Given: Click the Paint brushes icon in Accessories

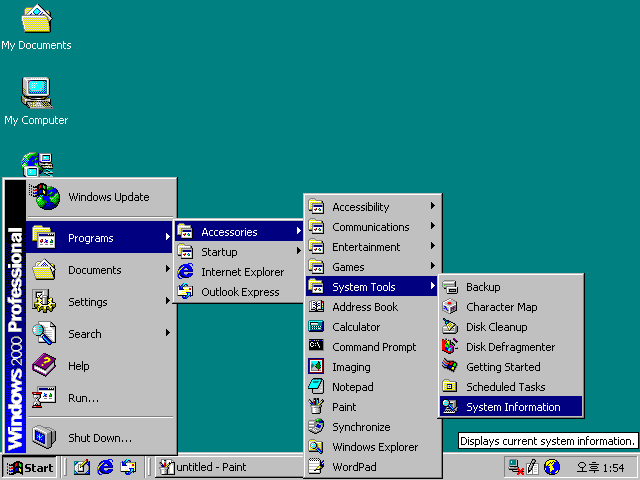Looking at the screenshot, I should [316, 407].
